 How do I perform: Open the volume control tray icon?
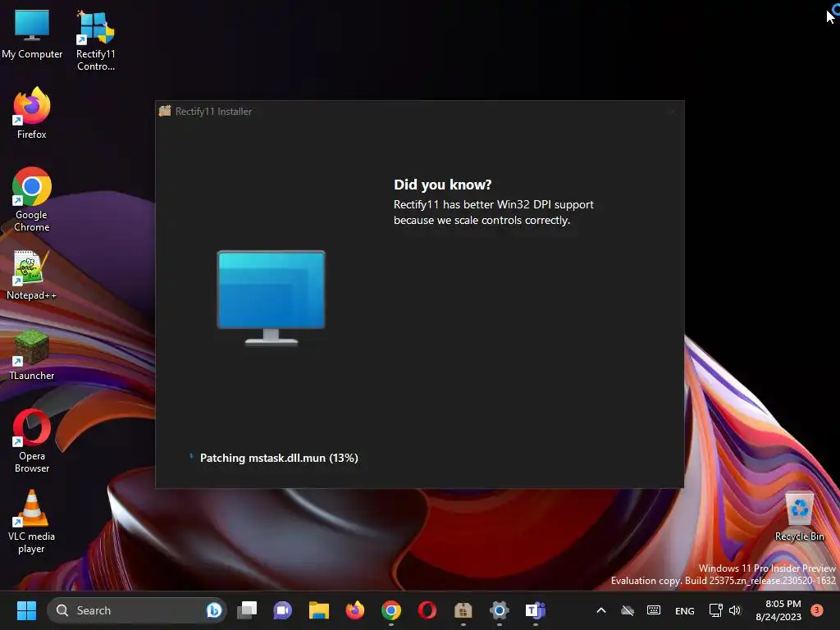tap(734, 610)
